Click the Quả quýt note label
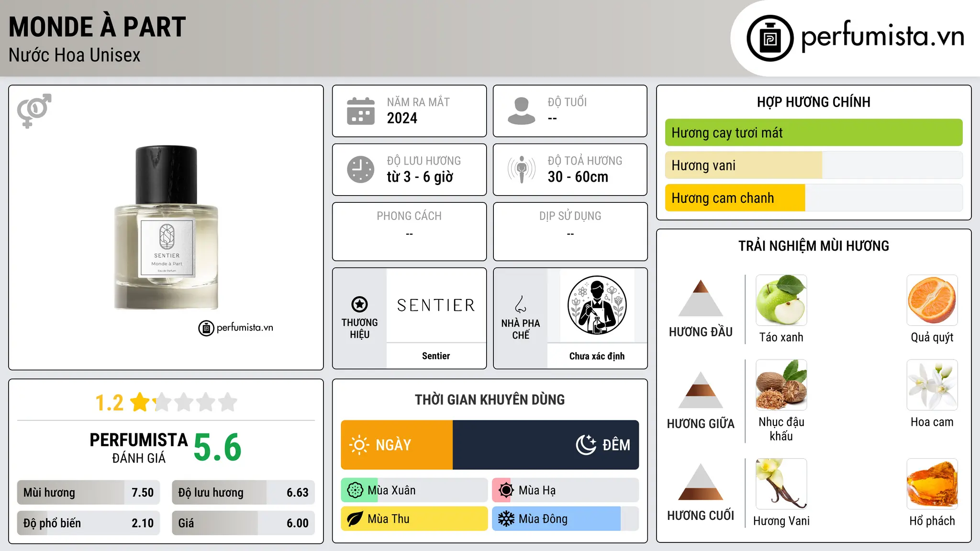The image size is (980, 551). 932,337
